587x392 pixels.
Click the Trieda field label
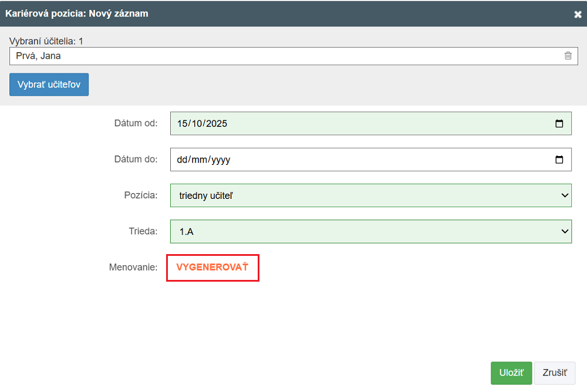click(143, 231)
